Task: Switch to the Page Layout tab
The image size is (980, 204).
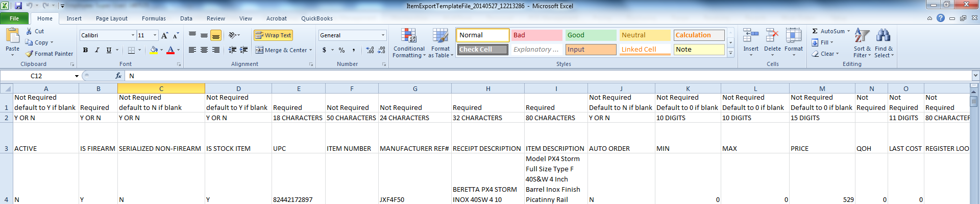Action: pos(112,18)
